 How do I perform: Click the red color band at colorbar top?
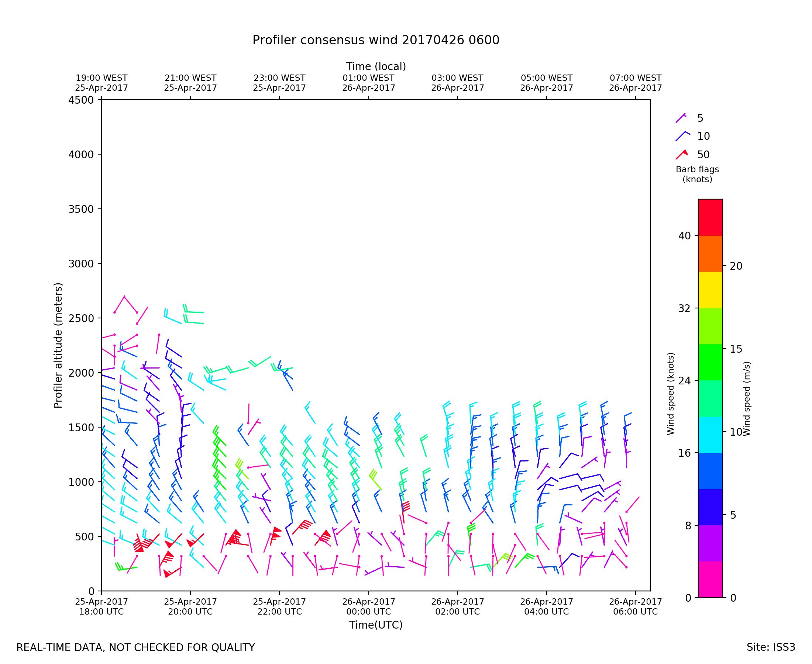tap(710, 217)
